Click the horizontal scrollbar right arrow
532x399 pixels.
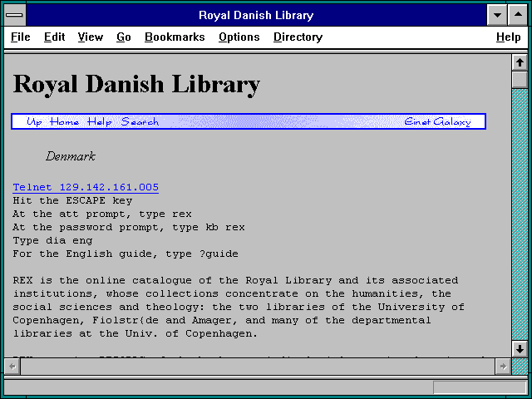tap(503, 367)
